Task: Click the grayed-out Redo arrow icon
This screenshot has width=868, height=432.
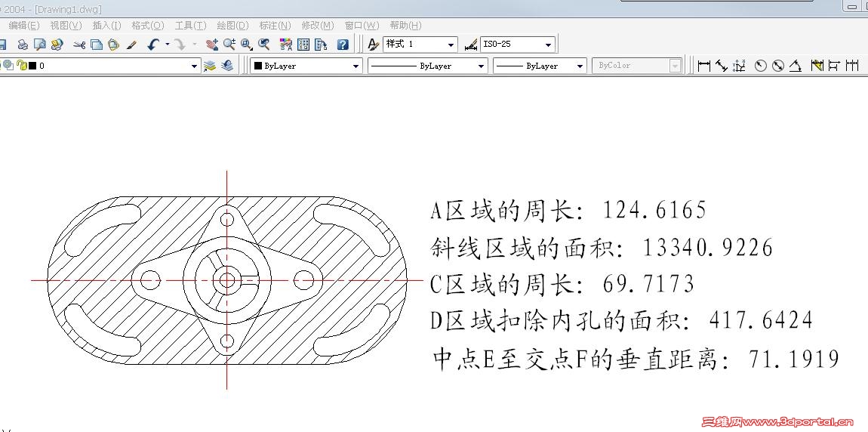Action: pos(180,45)
